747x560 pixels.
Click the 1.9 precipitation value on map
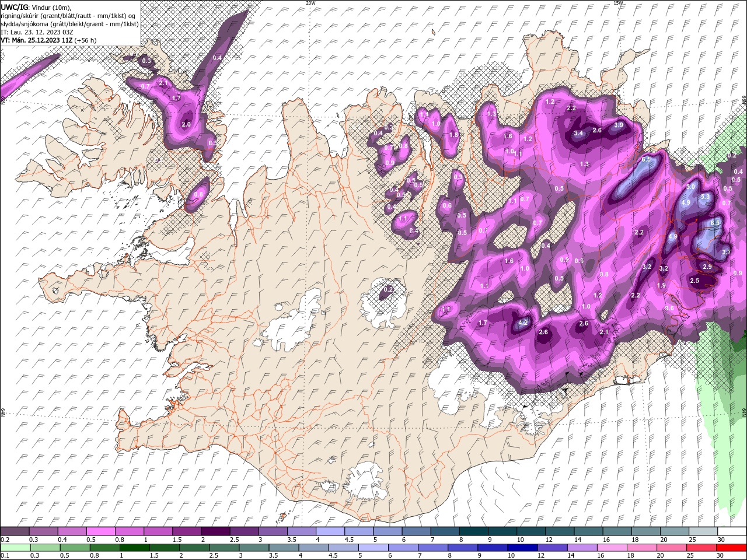(x=661, y=286)
